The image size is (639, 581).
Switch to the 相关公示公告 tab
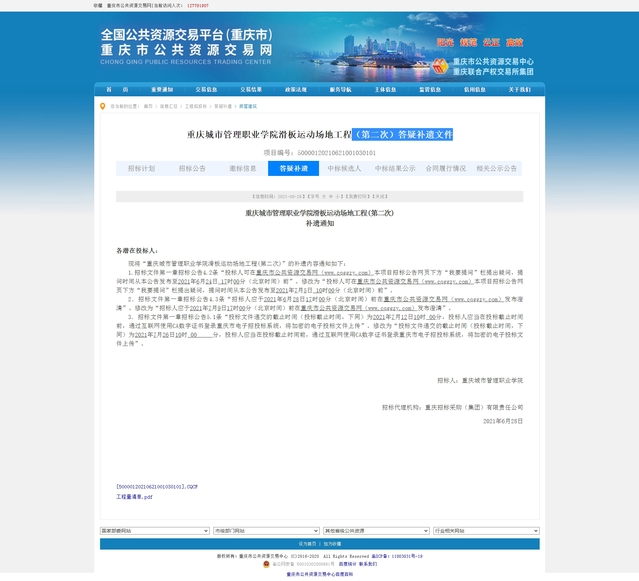click(496, 169)
